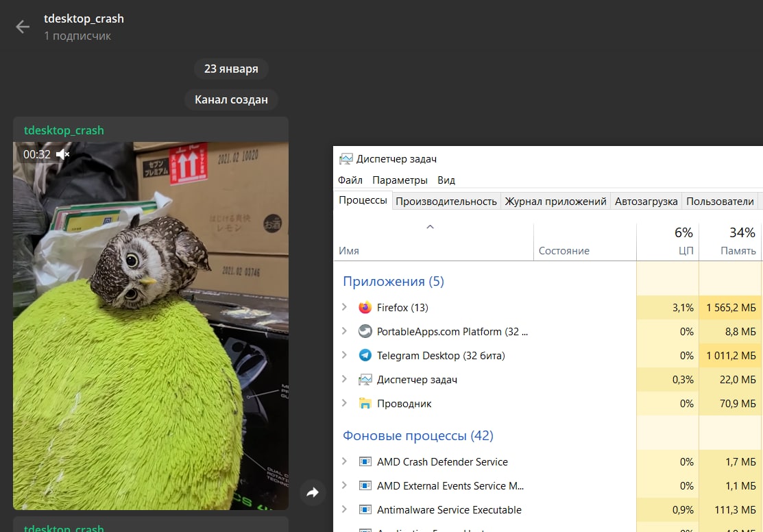Viewport: 763px width, 532px height.
Task: Click Telegram memory value 1 011,2 МБ
Action: (731, 356)
